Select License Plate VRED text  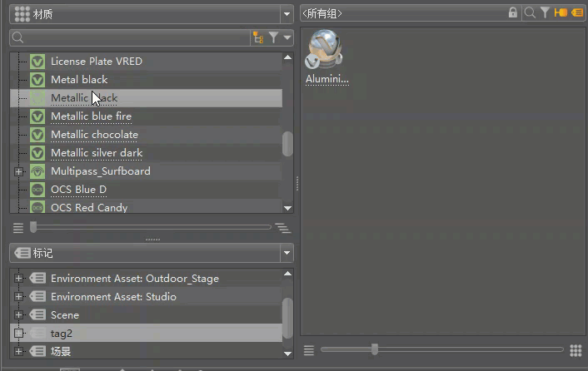click(97, 61)
